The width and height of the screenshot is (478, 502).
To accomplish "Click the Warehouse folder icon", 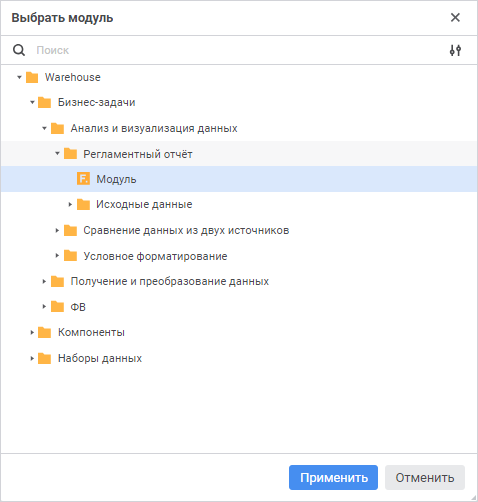I will point(32,77).
